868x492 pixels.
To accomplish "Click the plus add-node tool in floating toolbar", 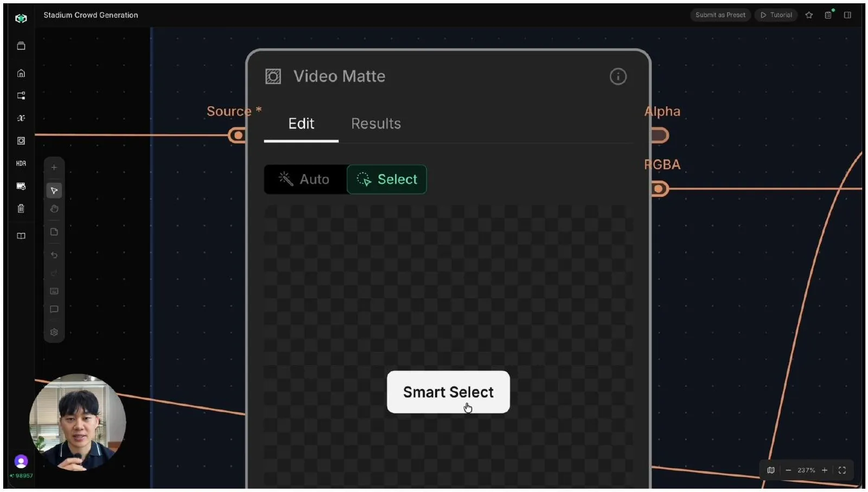I will click(x=54, y=168).
